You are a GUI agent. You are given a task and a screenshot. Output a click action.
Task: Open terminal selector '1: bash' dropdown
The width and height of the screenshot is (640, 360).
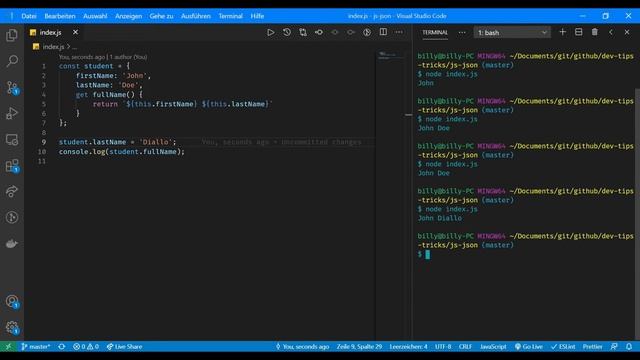pyautogui.click(x=512, y=32)
